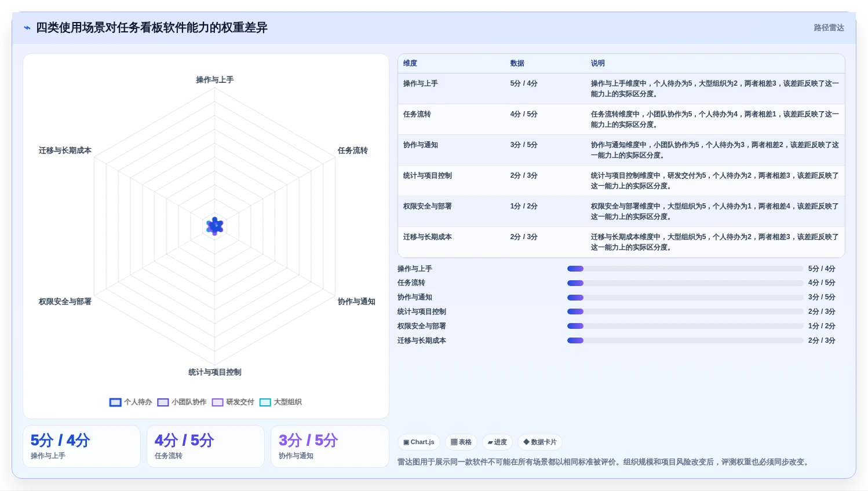Open the 3分 / 5分 协作与通知 card

click(x=330, y=446)
